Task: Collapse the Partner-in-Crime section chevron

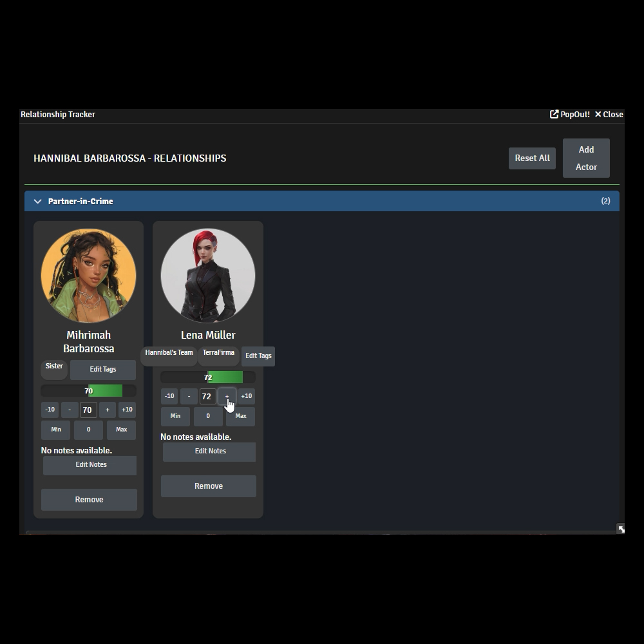Action: (38, 201)
